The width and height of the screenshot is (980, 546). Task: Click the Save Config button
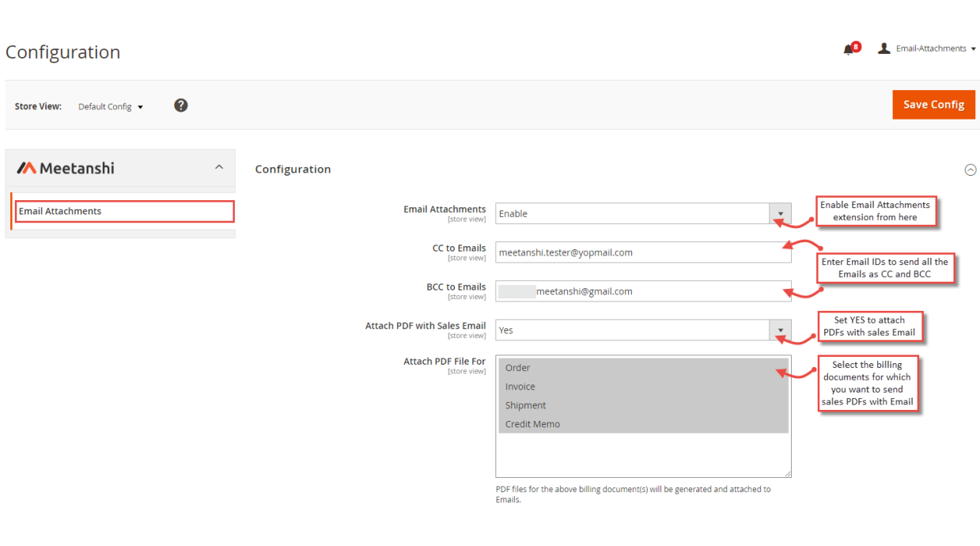click(933, 104)
